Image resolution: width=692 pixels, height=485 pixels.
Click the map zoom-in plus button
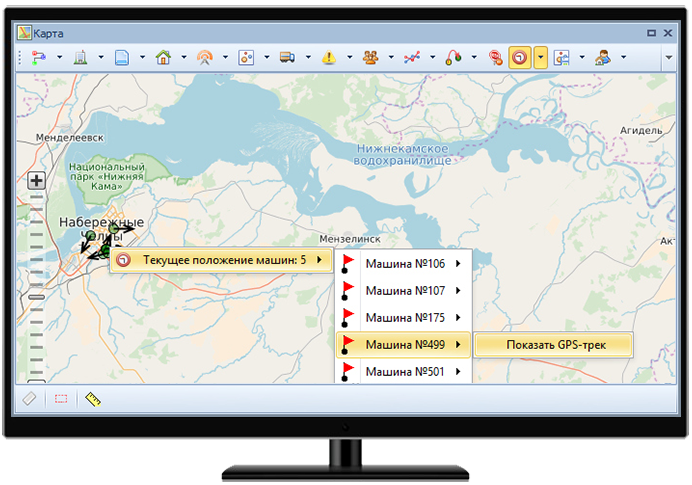tap(37, 180)
